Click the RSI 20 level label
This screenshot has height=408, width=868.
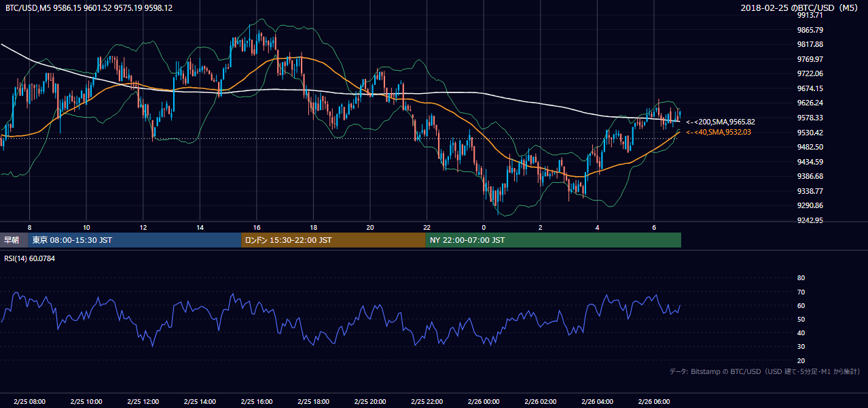point(801,360)
